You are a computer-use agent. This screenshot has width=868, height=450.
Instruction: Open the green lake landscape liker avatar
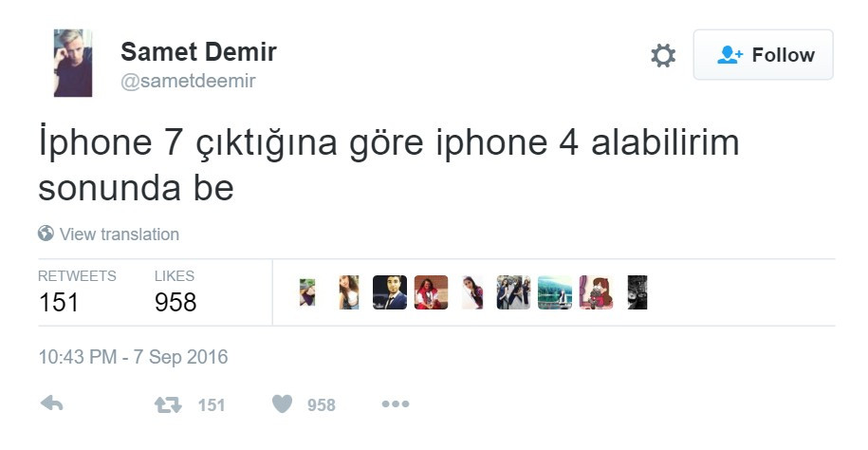pyautogui.click(x=555, y=292)
